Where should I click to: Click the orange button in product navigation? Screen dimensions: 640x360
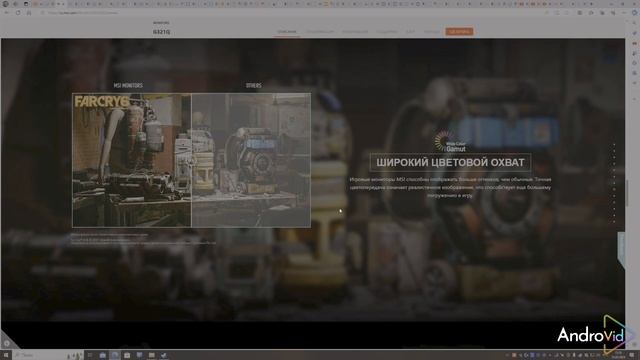pyautogui.click(x=459, y=31)
